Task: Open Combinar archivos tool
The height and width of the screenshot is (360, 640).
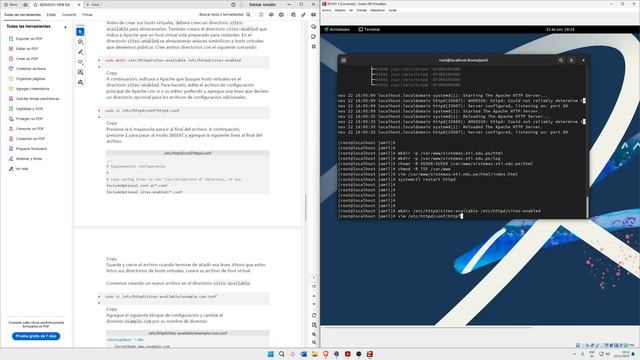Action: [x=27, y=69]
